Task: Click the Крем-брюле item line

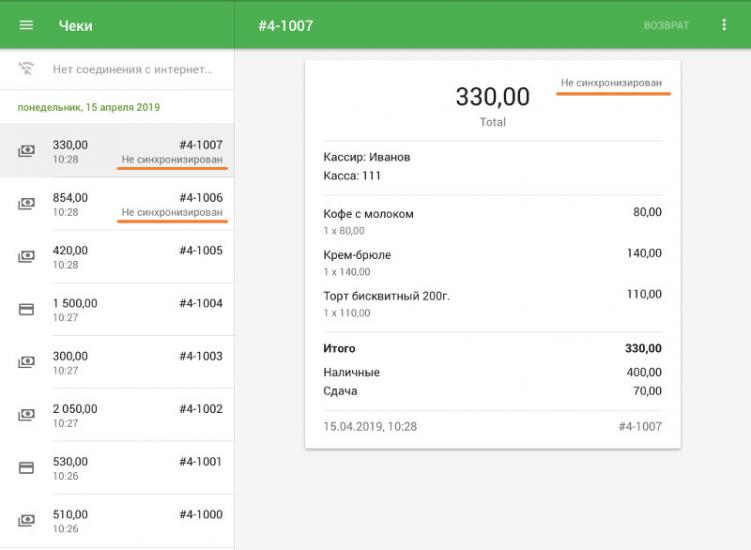Action: [492, 262]
